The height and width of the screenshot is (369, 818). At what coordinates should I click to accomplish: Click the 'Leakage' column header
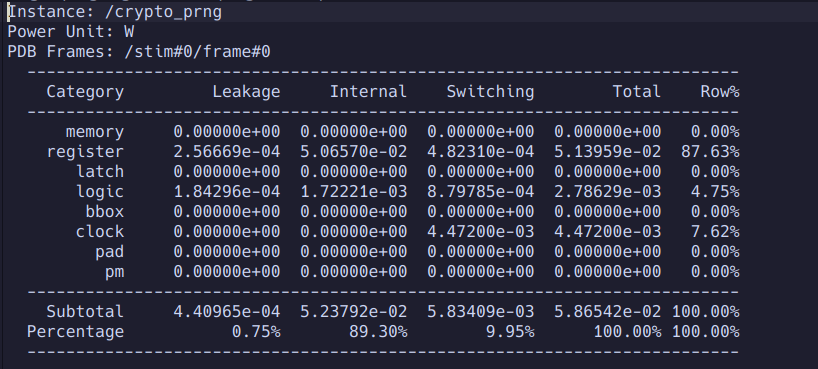246,92
